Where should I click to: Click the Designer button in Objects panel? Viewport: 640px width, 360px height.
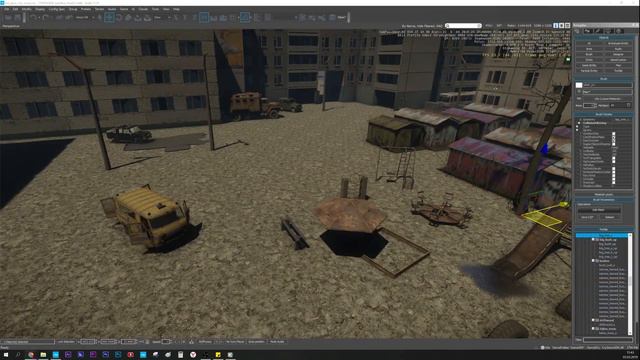click(x=618, y=54)
